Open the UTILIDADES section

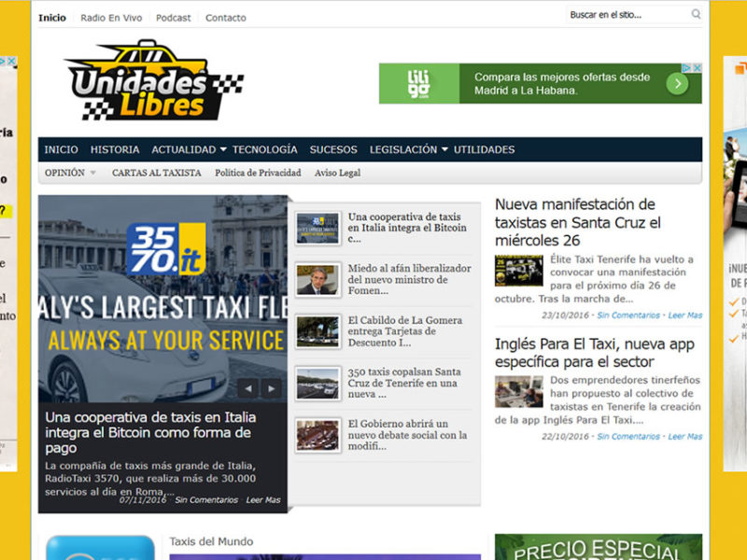pos(484,149)
